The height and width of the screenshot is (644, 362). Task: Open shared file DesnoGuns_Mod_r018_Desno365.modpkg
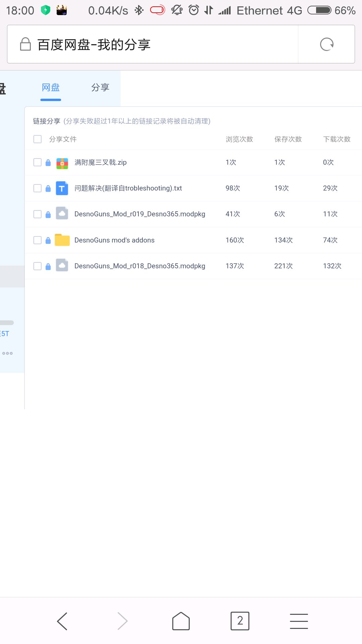[x=140, y=266]
